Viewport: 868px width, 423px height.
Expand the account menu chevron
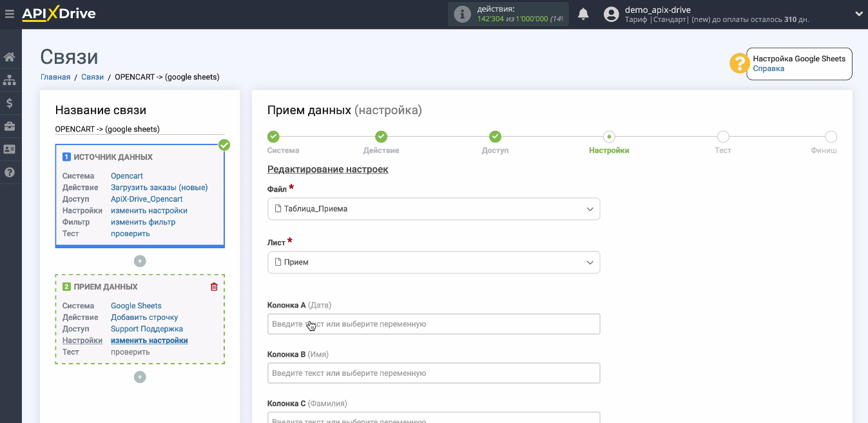coord(858,14)
